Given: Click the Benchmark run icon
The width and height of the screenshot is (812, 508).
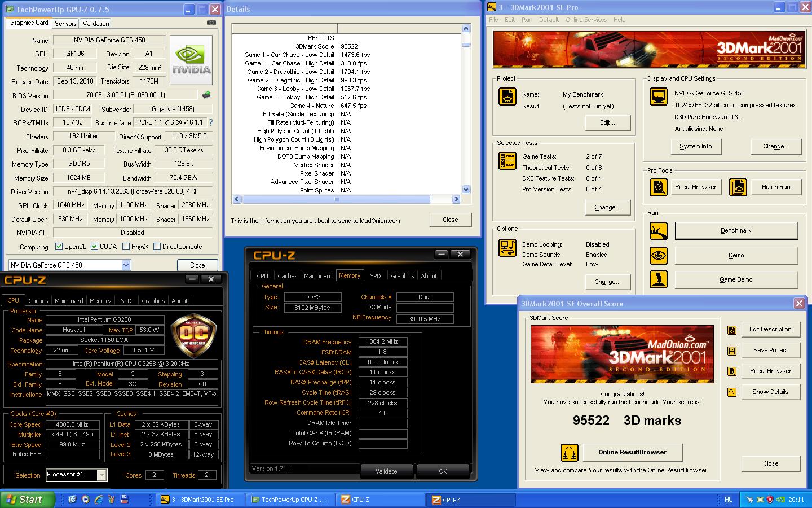Looking at the screenshot, I should coord(659,231).
